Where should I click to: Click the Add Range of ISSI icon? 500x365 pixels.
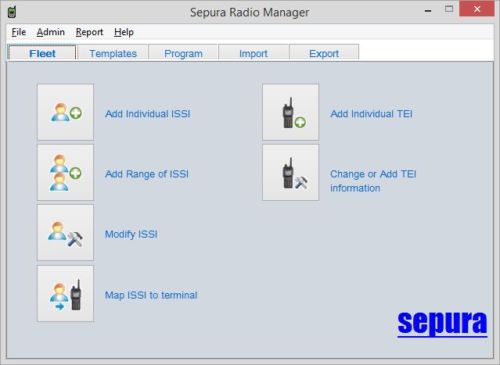point(65,172)
